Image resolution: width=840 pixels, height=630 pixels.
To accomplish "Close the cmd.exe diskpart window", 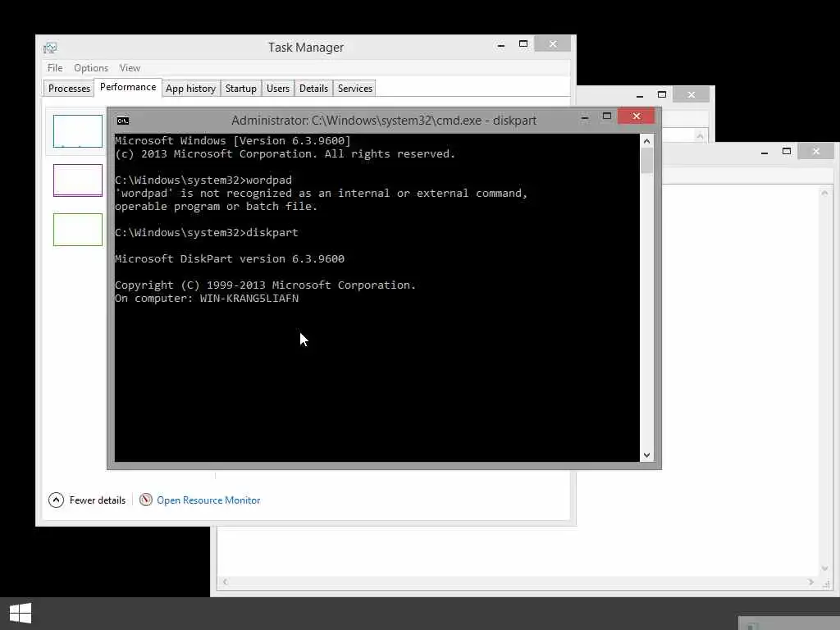I will [x=636, y=116].
